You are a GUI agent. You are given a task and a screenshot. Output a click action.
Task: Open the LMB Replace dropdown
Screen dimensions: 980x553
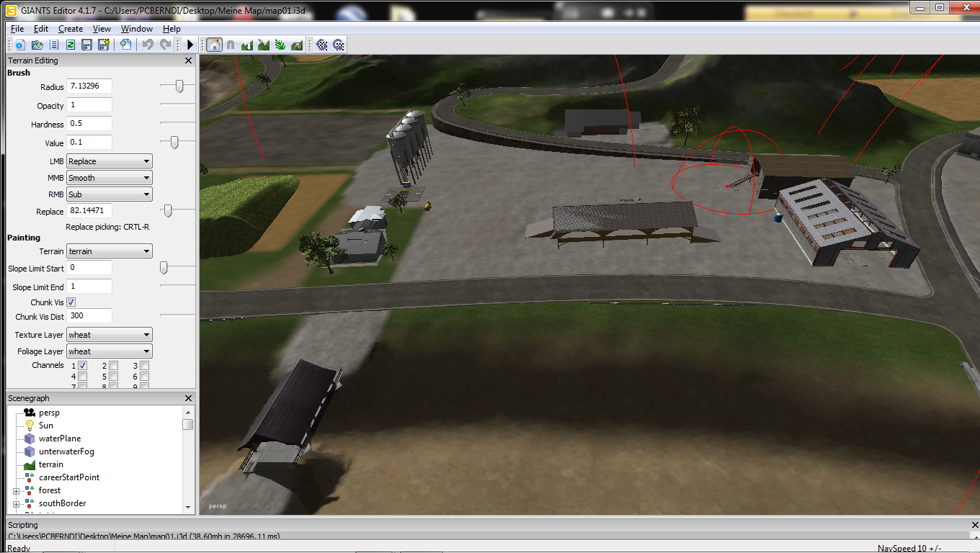109,161
